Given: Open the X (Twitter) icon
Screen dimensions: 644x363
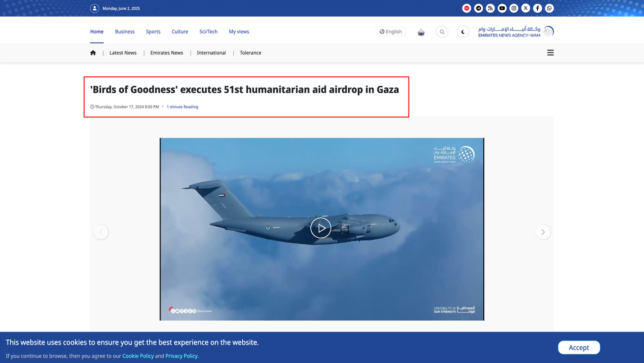Looking at the screenshot, I should coord(526,8).
